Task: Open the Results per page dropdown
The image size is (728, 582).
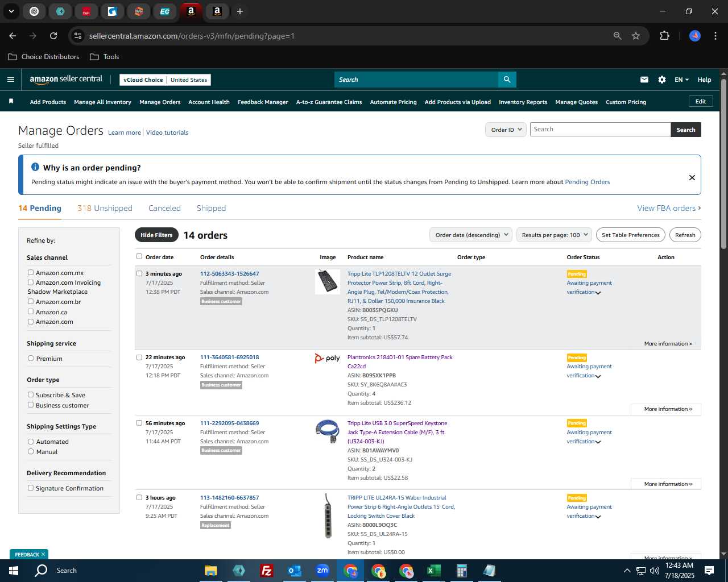Action: pos(554,235)
